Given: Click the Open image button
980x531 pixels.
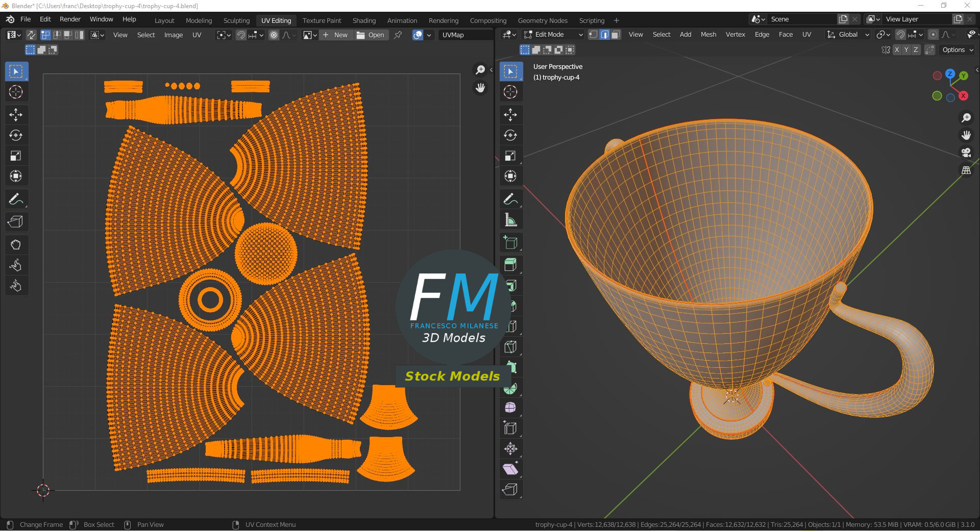Looking at the screenshot, I should click(371, 35).
